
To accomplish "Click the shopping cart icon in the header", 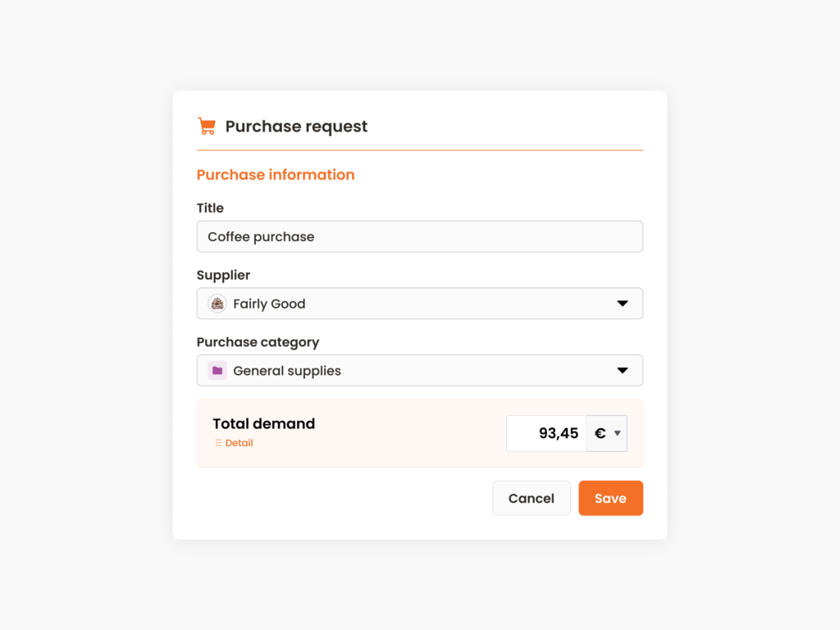I will click(207, 126).
